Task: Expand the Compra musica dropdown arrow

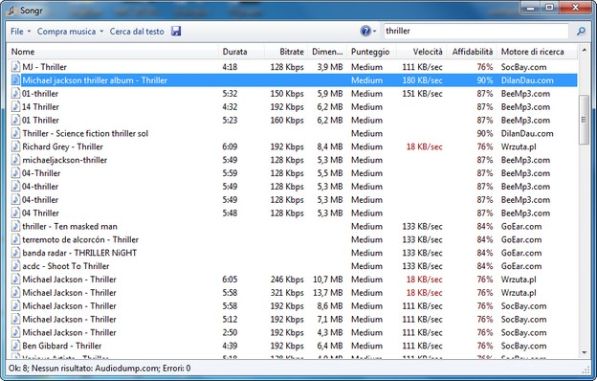Action: click(x=102, y=31)
